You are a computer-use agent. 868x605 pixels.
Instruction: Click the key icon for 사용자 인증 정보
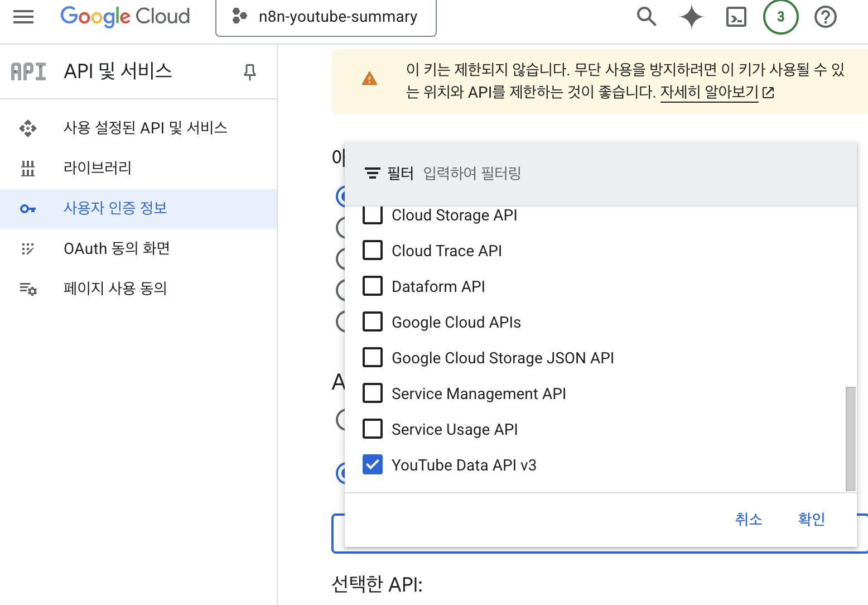(28, 209)
